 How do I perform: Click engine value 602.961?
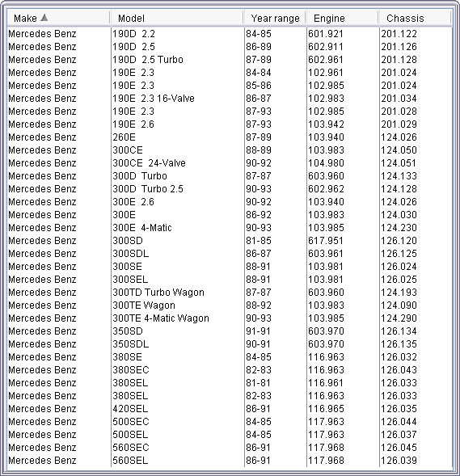point(326,60)
